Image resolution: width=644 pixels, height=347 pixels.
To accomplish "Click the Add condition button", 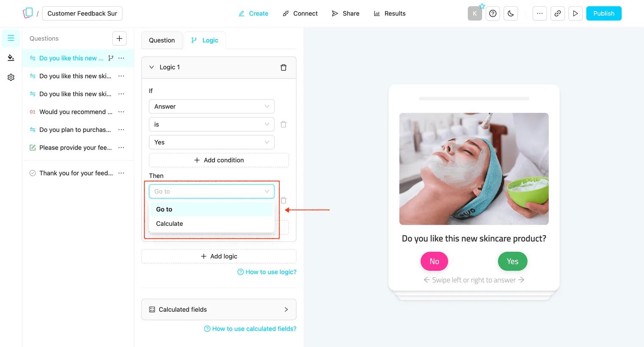I will coord(219,160).
